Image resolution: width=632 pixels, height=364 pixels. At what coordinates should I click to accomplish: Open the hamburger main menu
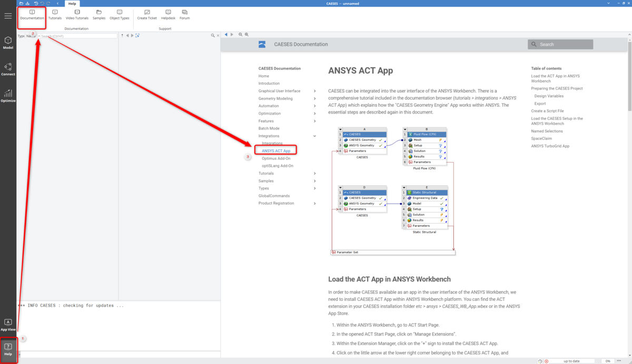pos(8,16)
